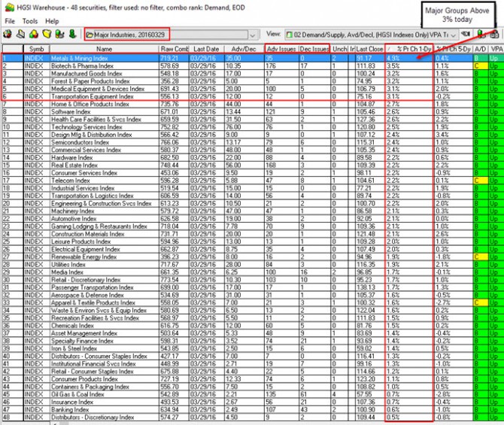Click the HGSI Warehouse title bar app icon
Image resolution: width=504 pixels, height=425 pixels.
[x=10, y=7]
